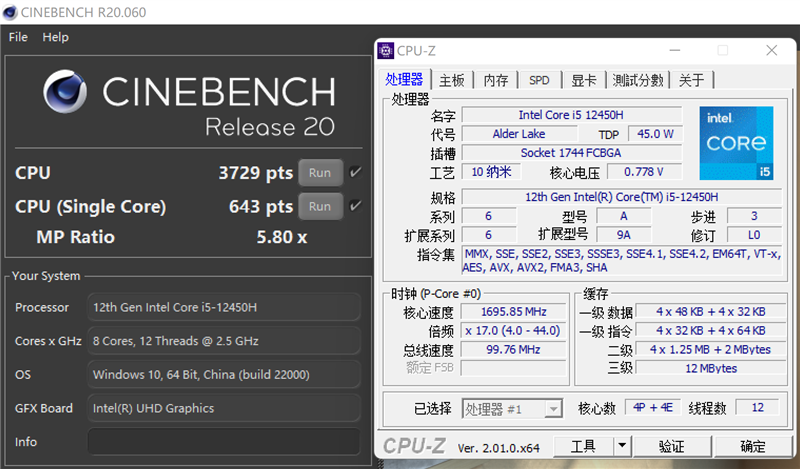Minimize the CPU-Z window
This screenshot has height=469, width=800.
tap(674, 50)
